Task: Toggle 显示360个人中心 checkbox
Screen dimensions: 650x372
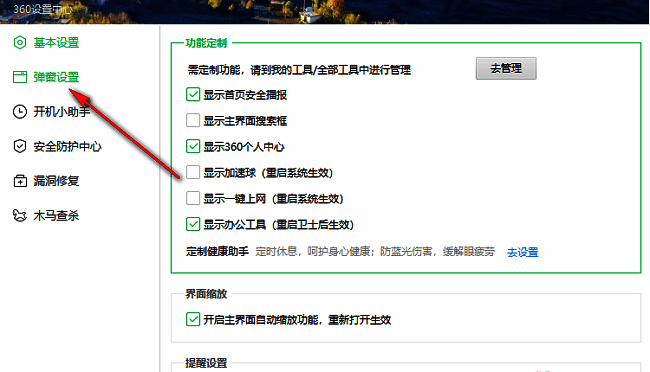Action: [x=193, y=146]
